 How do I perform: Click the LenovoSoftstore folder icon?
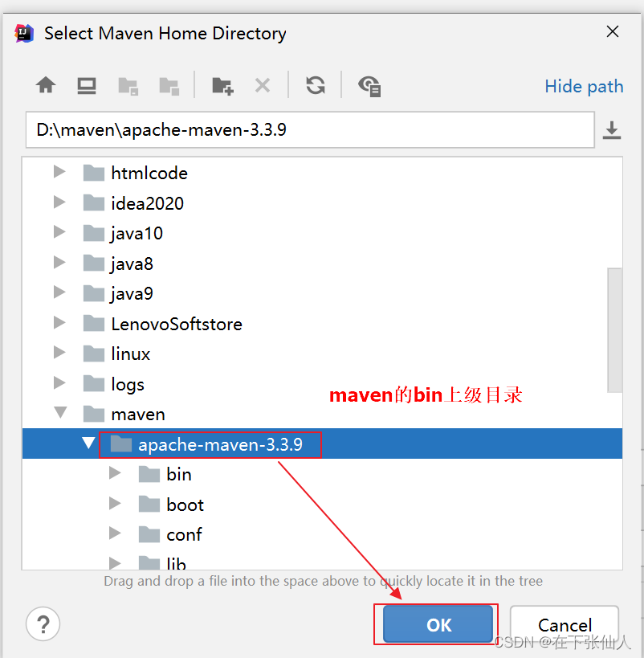94,324
